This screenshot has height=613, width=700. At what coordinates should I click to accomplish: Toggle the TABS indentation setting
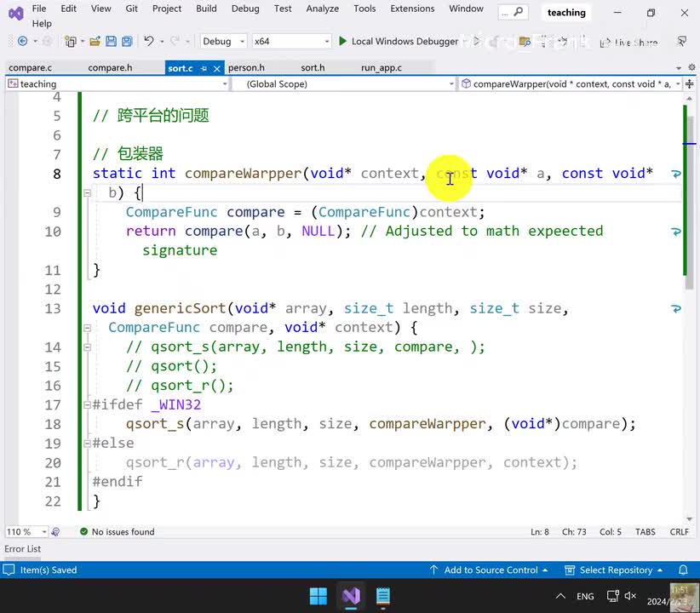click(x=645, y=532)
